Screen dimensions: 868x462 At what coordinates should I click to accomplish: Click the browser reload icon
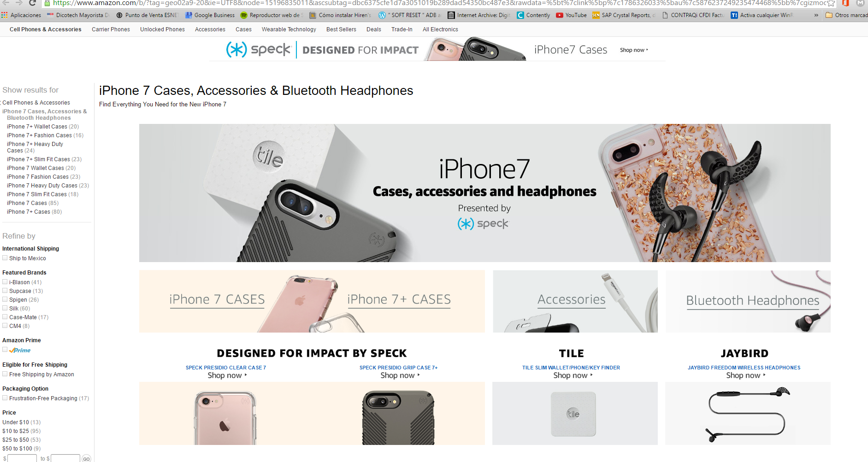[x=32, y=3]
